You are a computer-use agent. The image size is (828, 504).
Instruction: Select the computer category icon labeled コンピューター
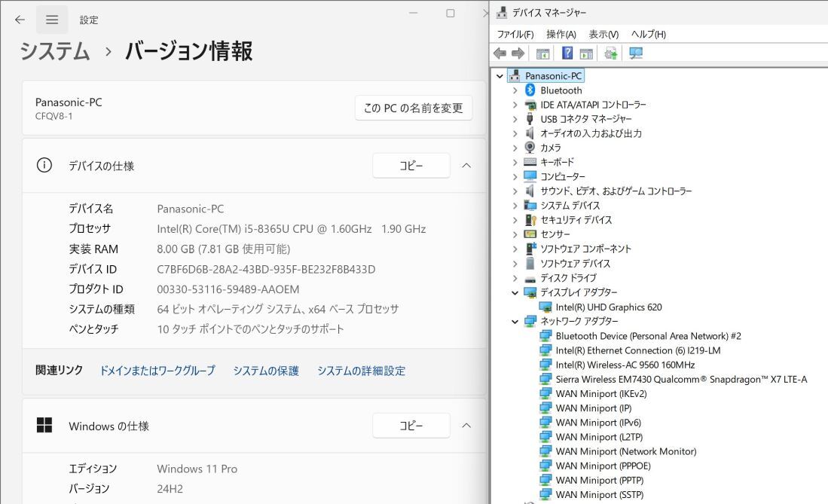[x=530, y=176]
